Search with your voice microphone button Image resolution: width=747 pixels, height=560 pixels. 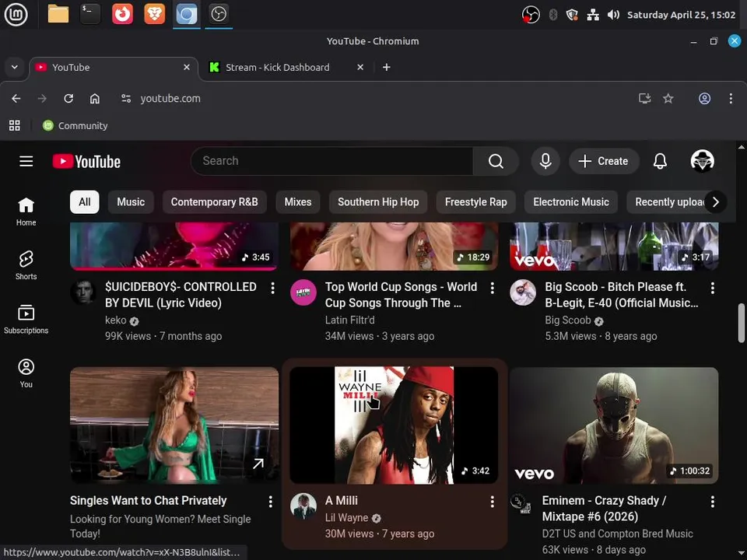(545, 161)
